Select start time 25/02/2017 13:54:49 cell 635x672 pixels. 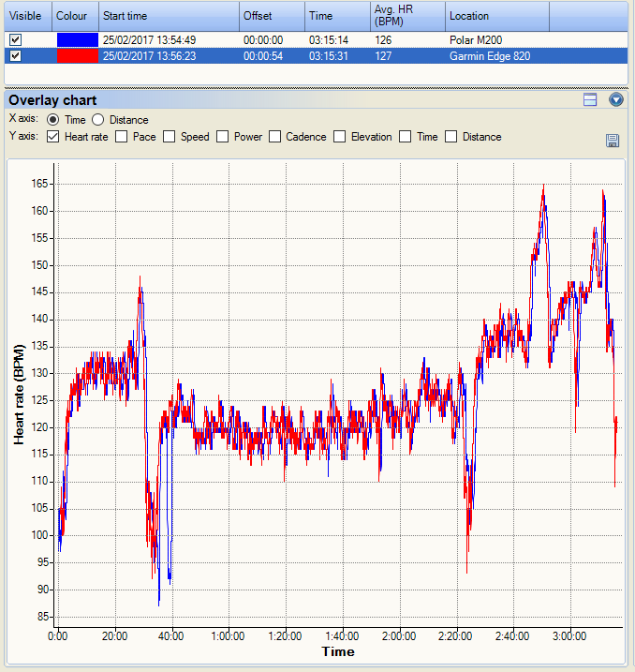[150, 40]
